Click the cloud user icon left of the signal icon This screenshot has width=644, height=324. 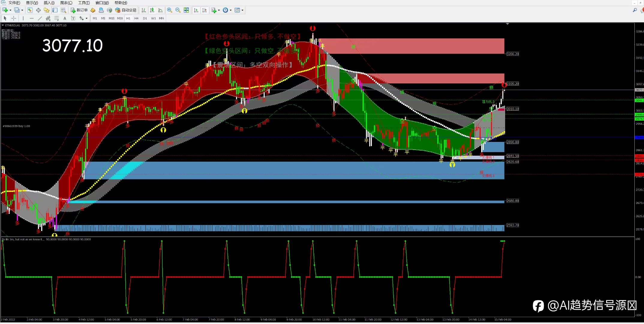[x=101, y=10]
